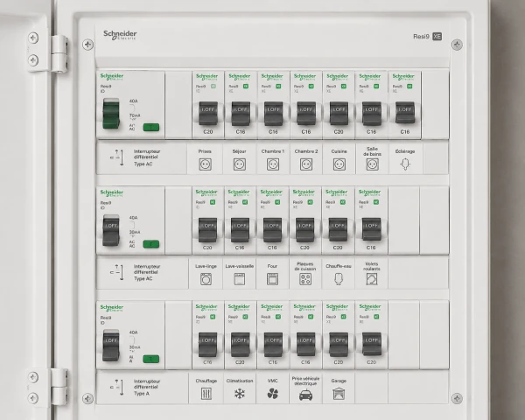The image size is (525, 420).
Task: Switch the C20 breaker above Chauffe-eau
Action: click(338, 230)
